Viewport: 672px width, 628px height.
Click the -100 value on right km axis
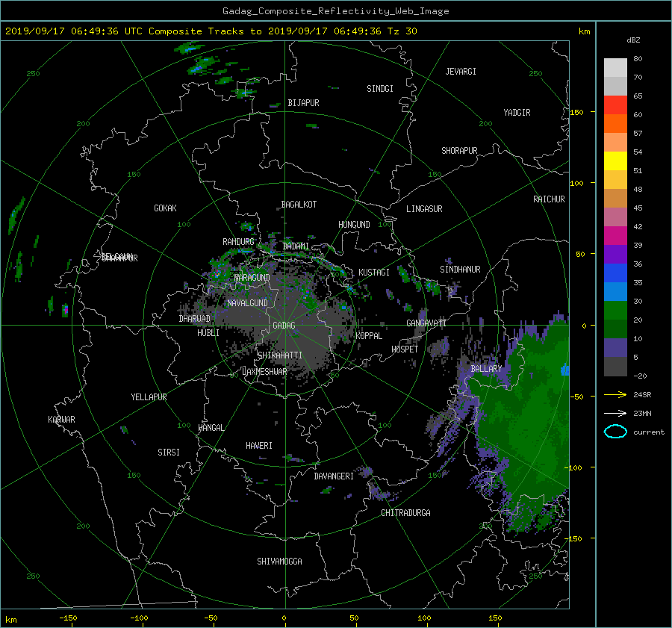575,467
